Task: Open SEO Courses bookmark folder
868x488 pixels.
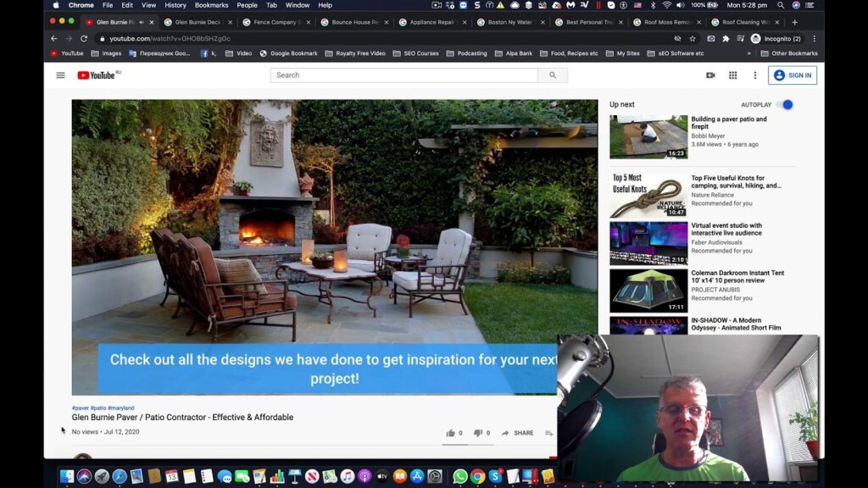Action: [415, 53]
